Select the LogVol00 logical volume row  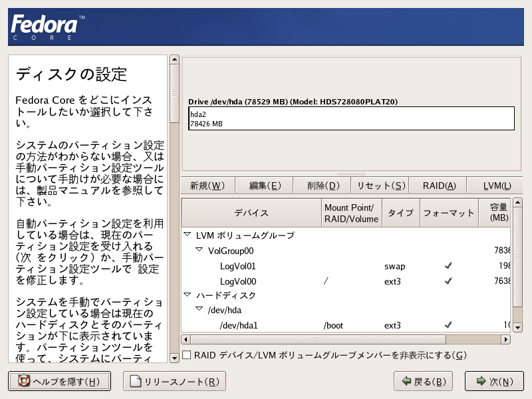[x=346, y=281]
